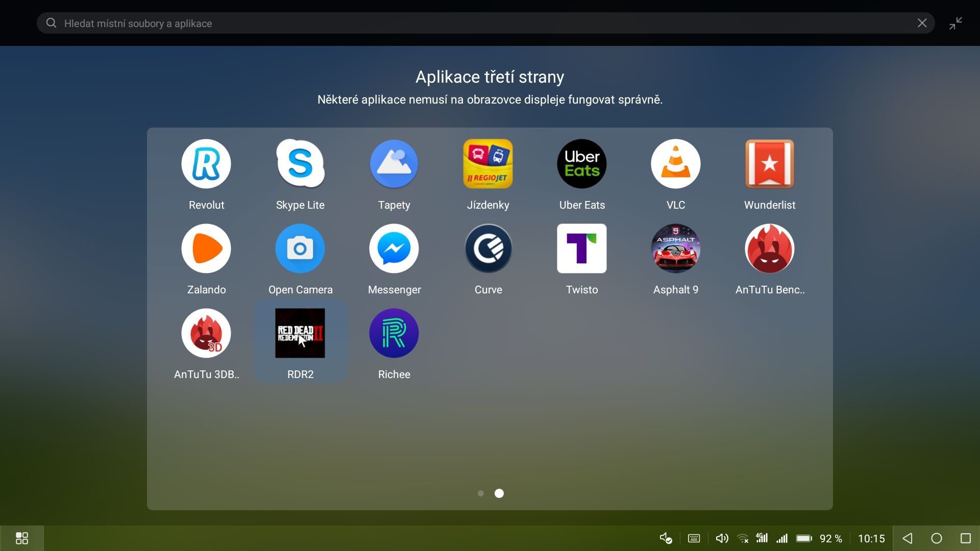This screenshot has width=980, height=551.
Task: Collapse the app drawer with arrows icon
Action: pyautogui.click(x=955, y=23)
